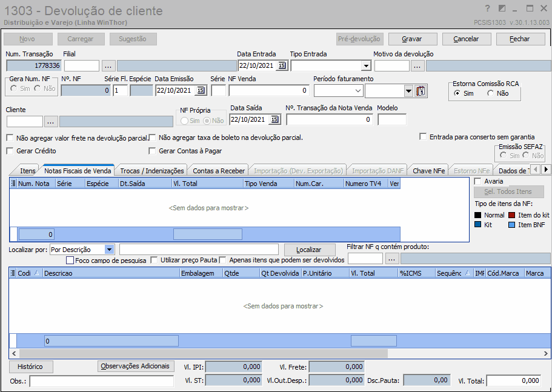Click the Obs. text field
552x392 pixels.
(102, 381)
